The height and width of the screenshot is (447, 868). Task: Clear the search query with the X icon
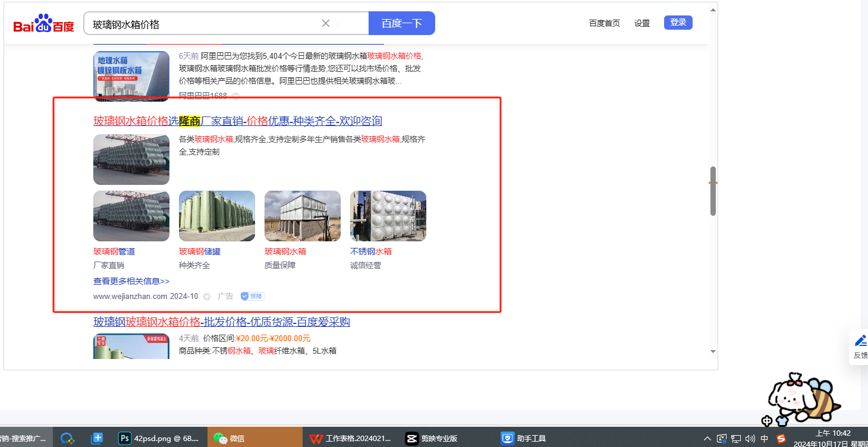pyautogui.click(x=326, y=24)
